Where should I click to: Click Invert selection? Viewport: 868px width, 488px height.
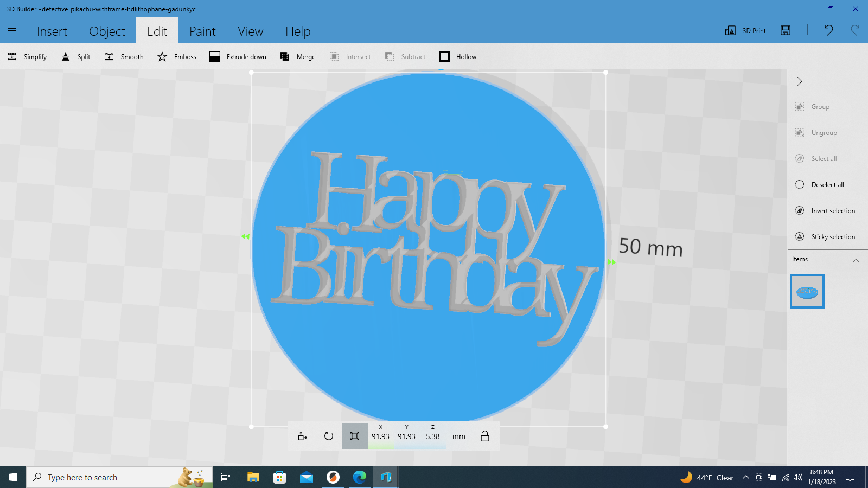tap(826, 211)
